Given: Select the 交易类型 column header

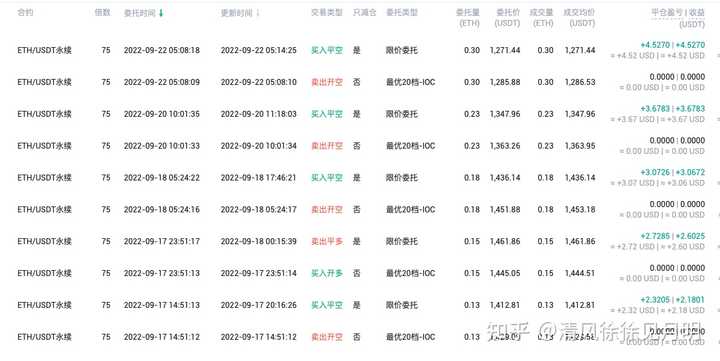Looking at the screenshot, I should pos(327,13).
